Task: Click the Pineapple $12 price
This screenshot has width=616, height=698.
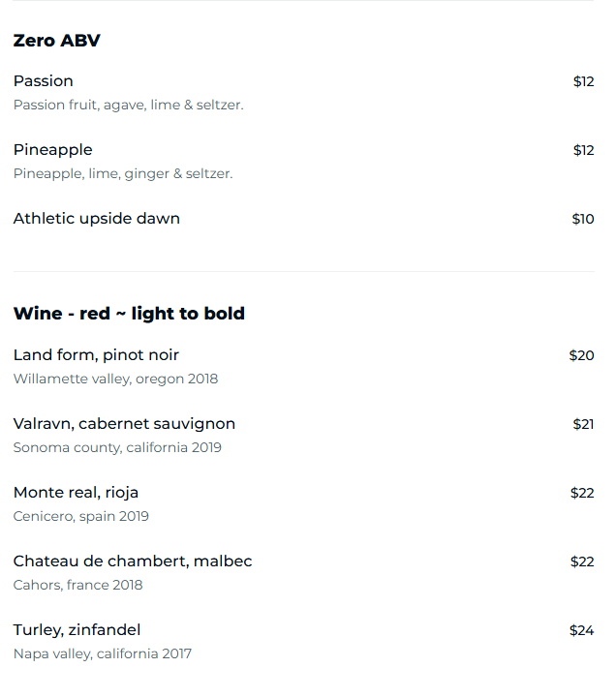Action: (x=583, y=150)
